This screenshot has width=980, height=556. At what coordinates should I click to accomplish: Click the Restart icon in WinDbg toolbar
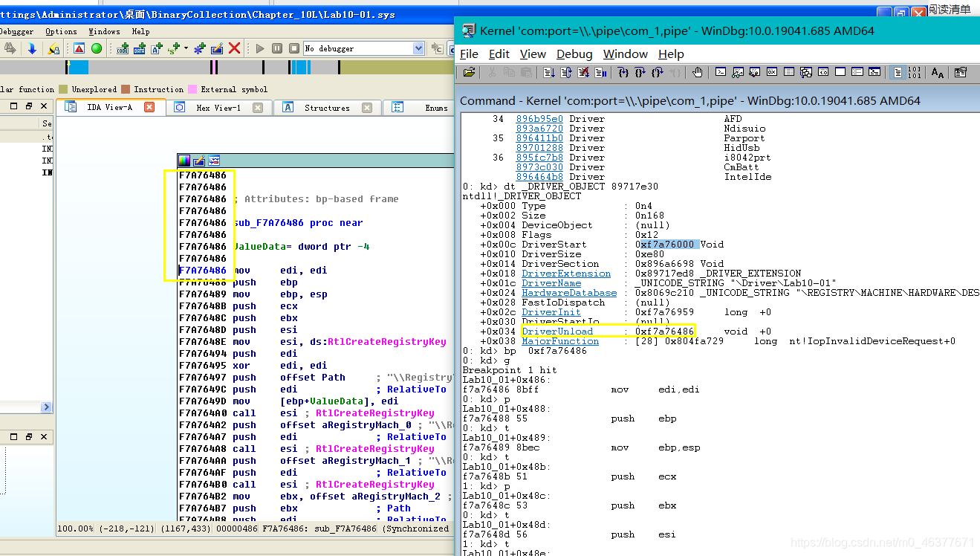coord(566,72)
